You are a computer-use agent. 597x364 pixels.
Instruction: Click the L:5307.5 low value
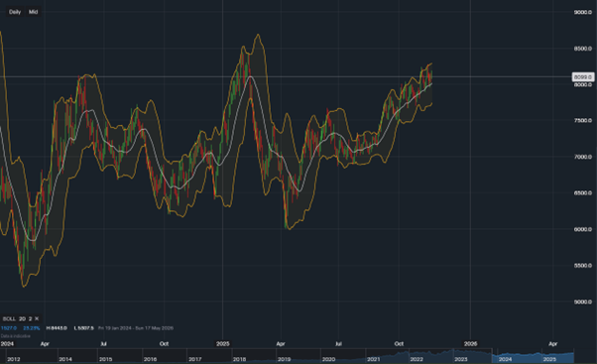point(83,328)
